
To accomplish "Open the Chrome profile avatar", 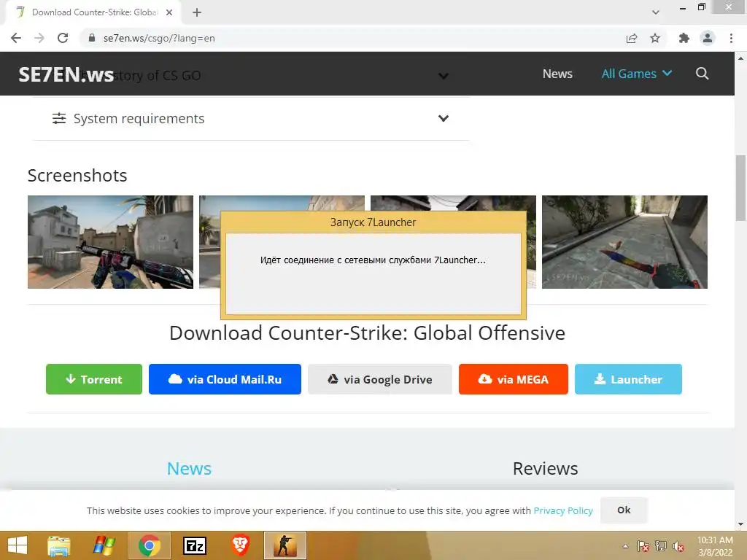I will 708,38.
